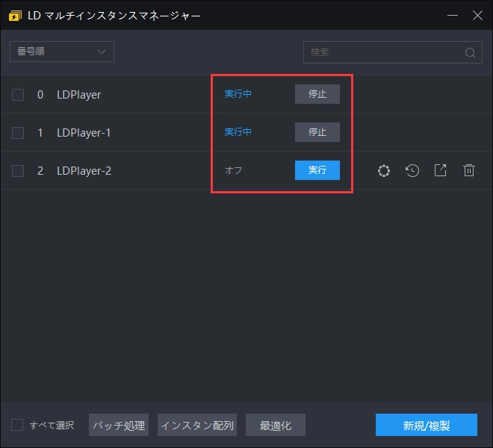
Task: Minimize the multi-instance manager window
Action: click(453, 15)
